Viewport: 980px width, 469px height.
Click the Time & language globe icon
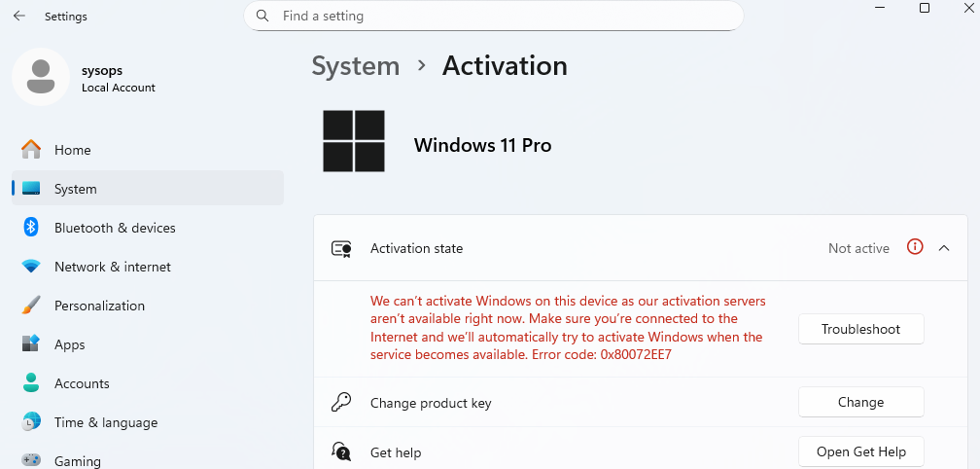click(31, 422)
